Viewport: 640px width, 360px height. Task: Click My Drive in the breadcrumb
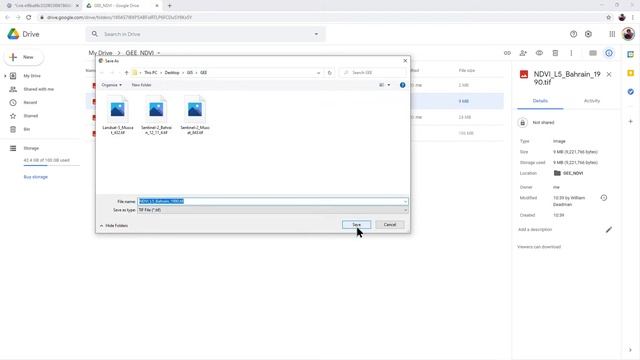click(x=100, y=53)
